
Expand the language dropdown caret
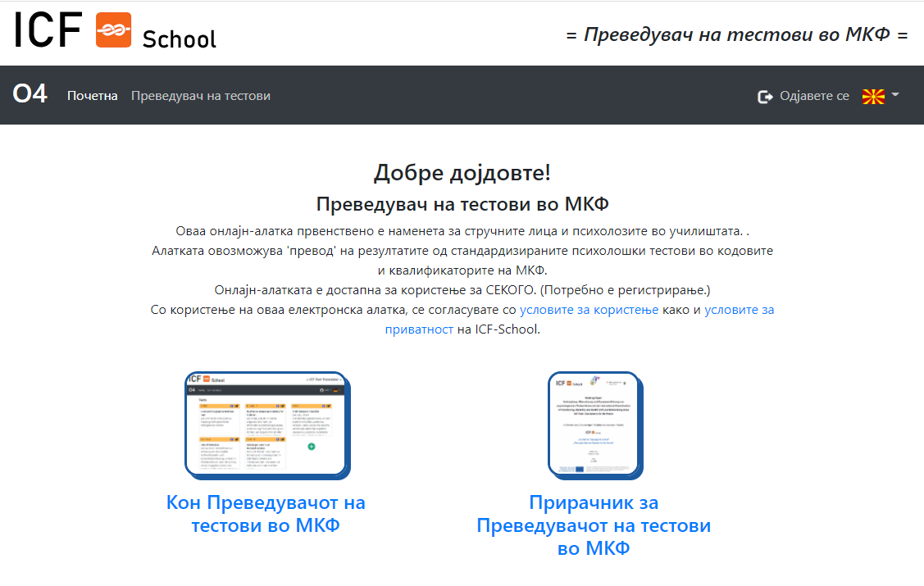click(894, 95)
